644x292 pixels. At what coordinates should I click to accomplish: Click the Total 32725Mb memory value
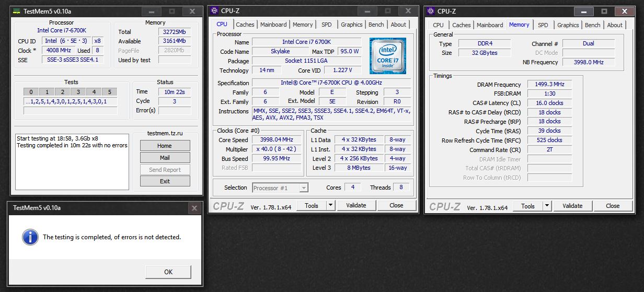pyautogui.click(x=175, y=32)
